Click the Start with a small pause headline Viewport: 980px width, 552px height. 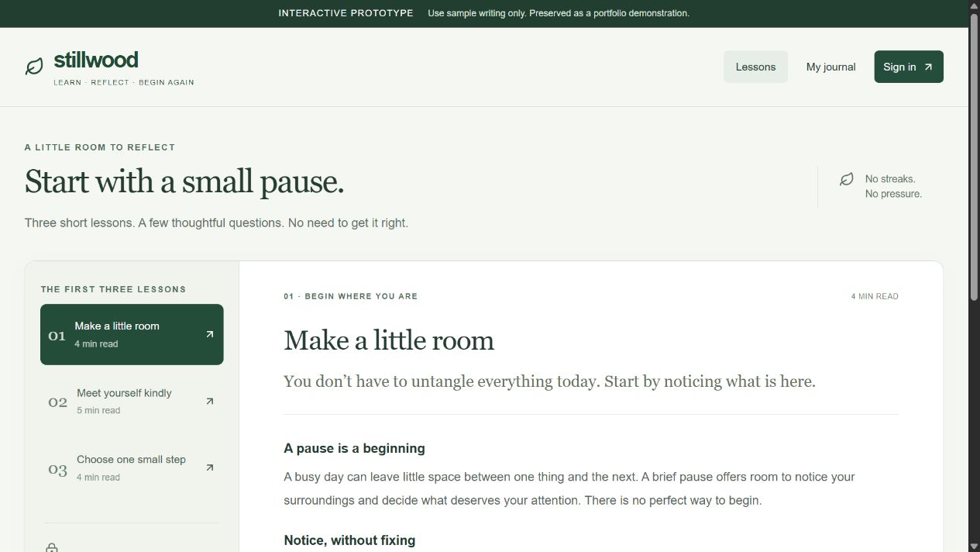(184, 181)
